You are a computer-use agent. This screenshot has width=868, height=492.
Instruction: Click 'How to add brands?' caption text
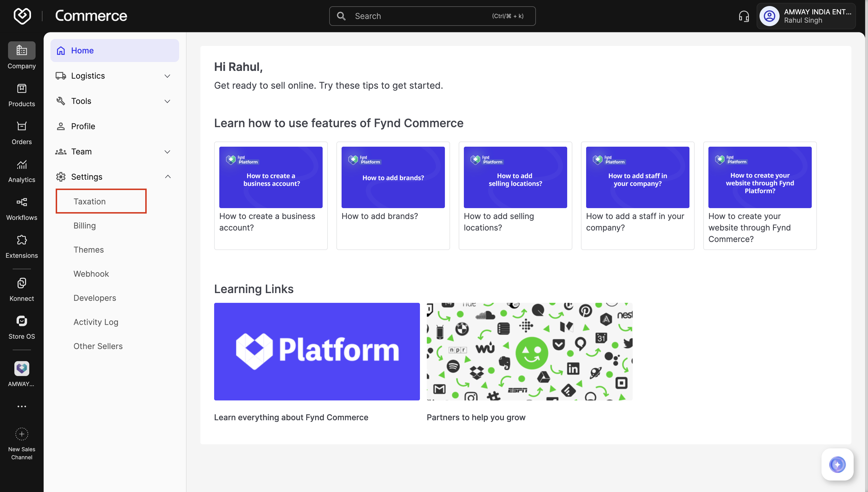379,216
